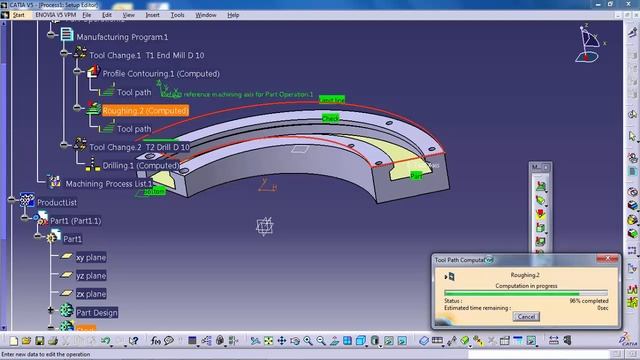Click the New document icon

coord(13,340)
